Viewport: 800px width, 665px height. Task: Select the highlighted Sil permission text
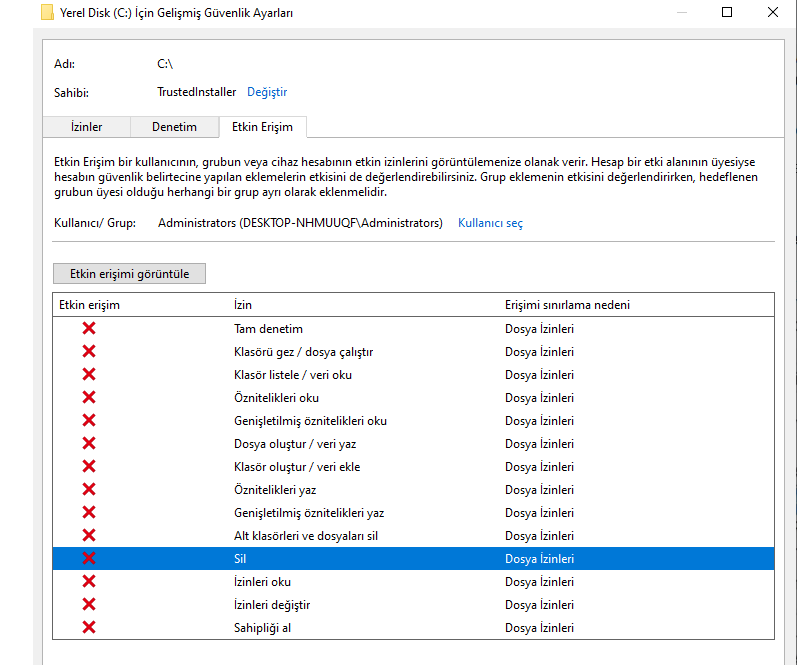pyautogui.click(x=240, y=558)
